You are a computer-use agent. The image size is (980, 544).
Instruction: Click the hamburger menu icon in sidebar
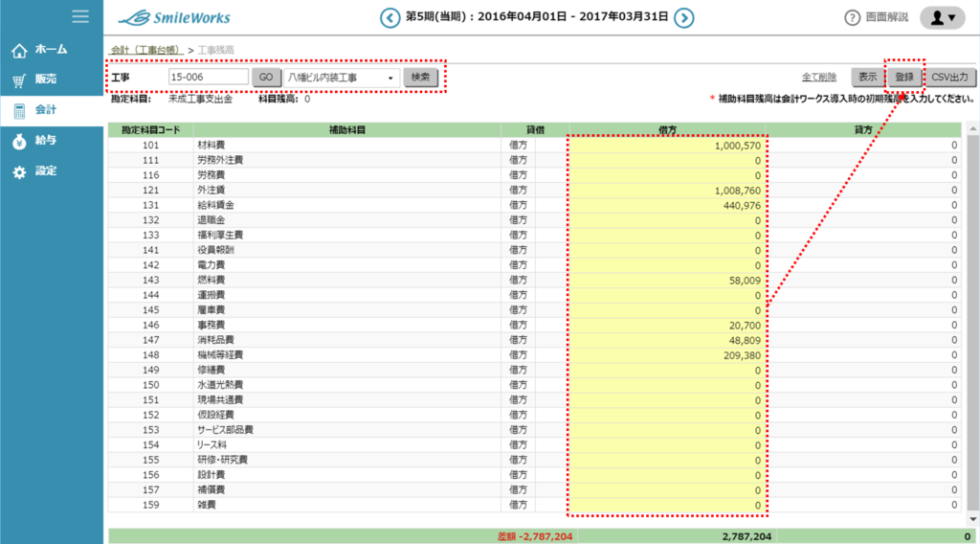pyautogui.click(x=80, y=16)
